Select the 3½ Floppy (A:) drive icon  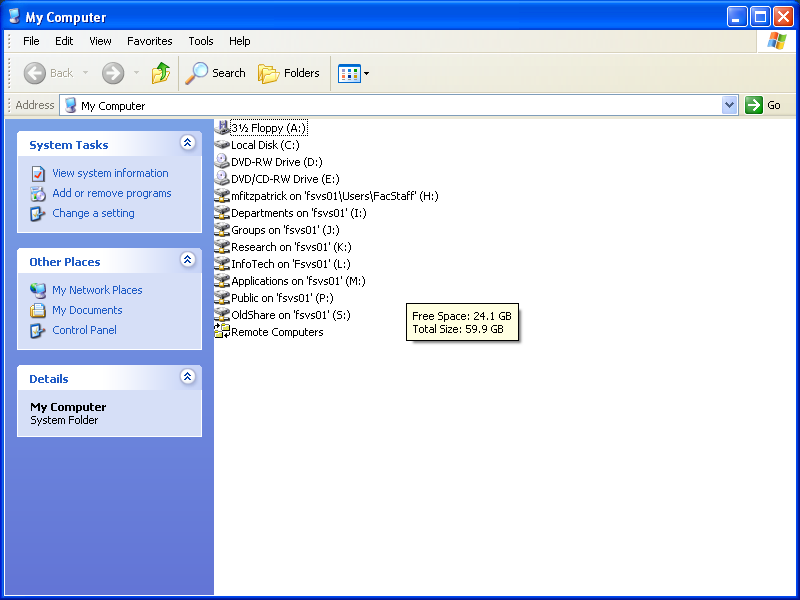(x=222, y=128)
